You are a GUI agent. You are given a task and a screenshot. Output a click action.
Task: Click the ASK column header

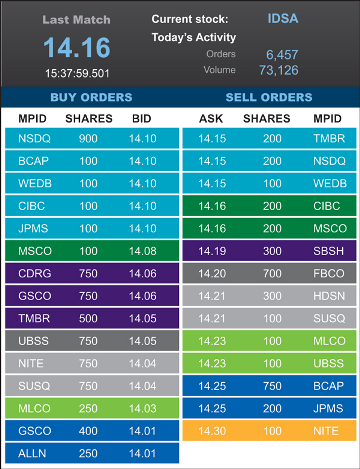tap(211, 119)
